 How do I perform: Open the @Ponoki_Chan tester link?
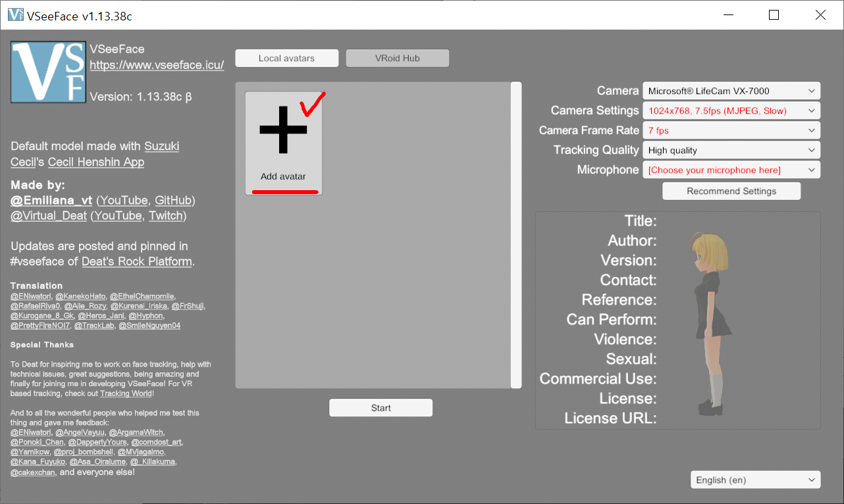click(x=37, y=442)
